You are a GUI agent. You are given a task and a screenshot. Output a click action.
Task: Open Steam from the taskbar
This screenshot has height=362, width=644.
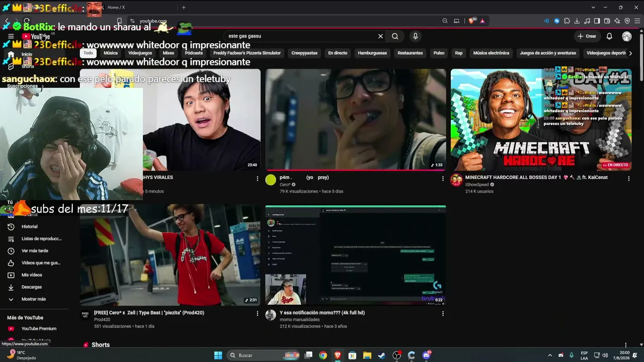[382, 355]
